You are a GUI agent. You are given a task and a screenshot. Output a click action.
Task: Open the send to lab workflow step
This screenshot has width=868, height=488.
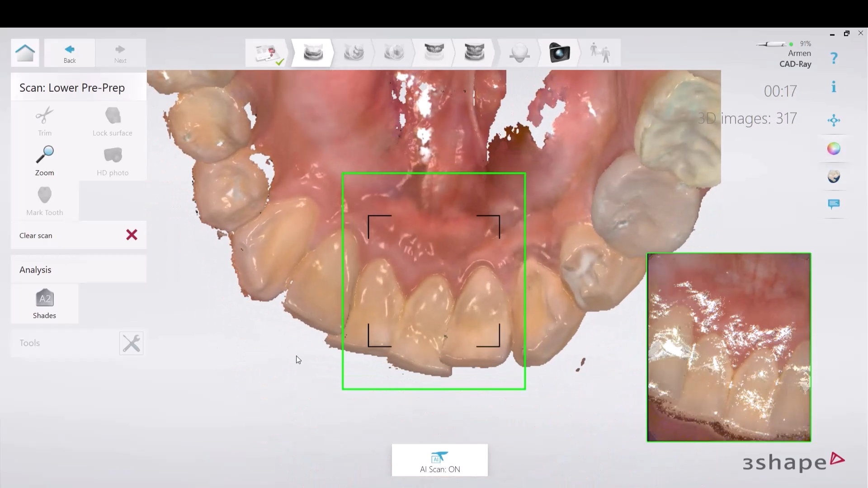click(600, 53)
